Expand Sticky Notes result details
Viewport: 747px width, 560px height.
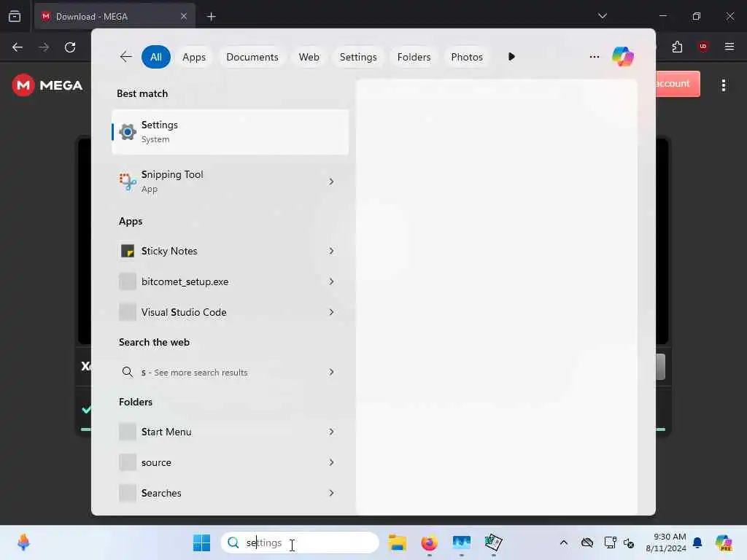[331, 251]
